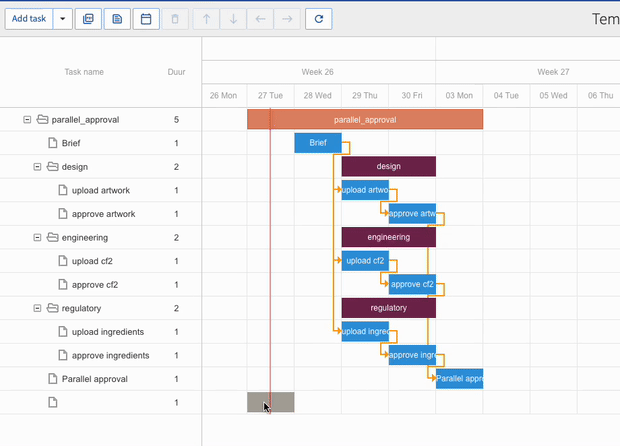Click the Task name column header
The width and height of the screenshot is (620, 446).
coord(84,72)
